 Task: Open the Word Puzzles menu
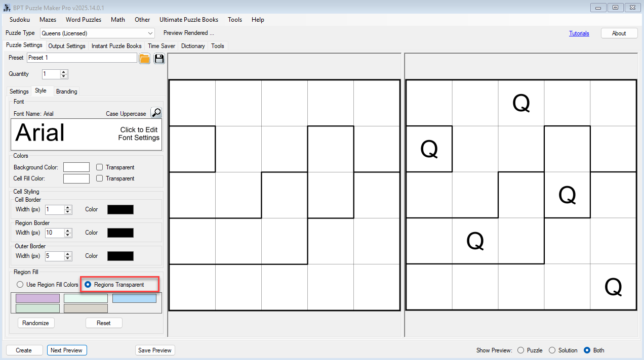click(x=83, y=20)
